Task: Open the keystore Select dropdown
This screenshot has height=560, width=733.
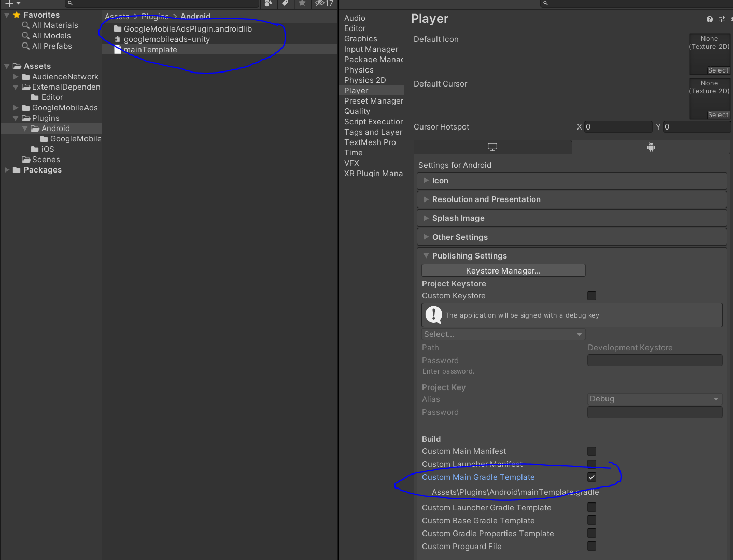Action: (x=503, y=334)
